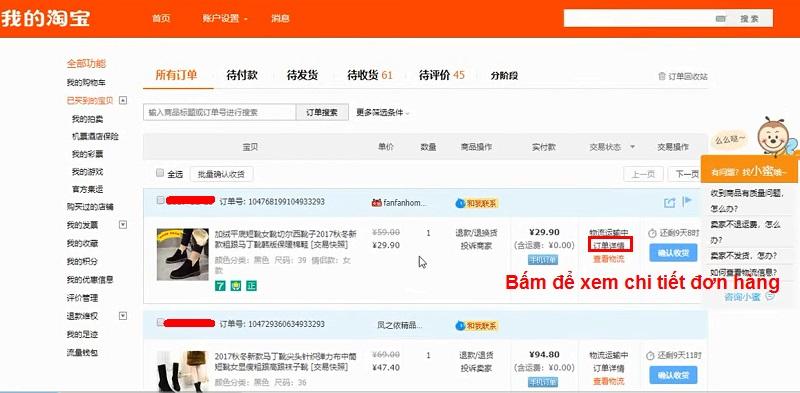Click the green 7-day return badge
The width and height of the screenshot is (800, 393).
(x=220, y=286)
